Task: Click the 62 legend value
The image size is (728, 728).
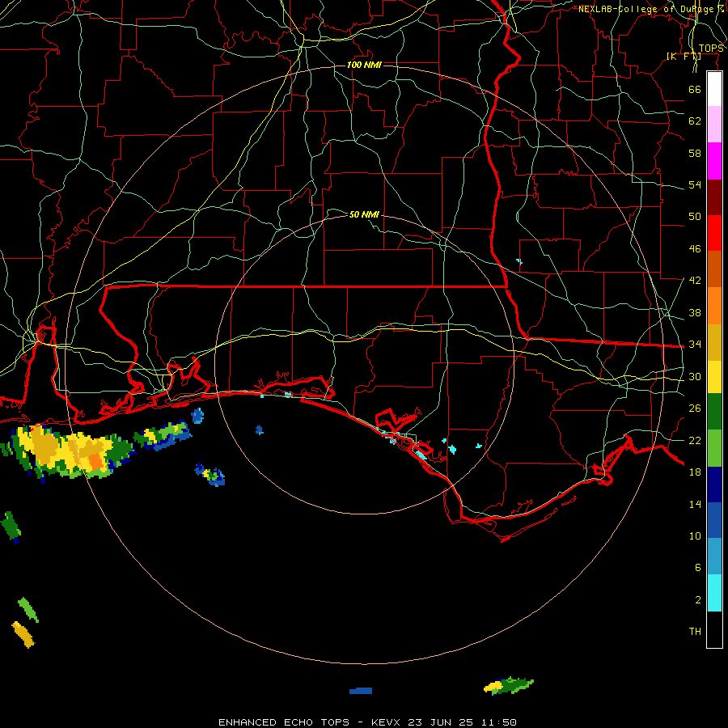Action: pos(695,121)
